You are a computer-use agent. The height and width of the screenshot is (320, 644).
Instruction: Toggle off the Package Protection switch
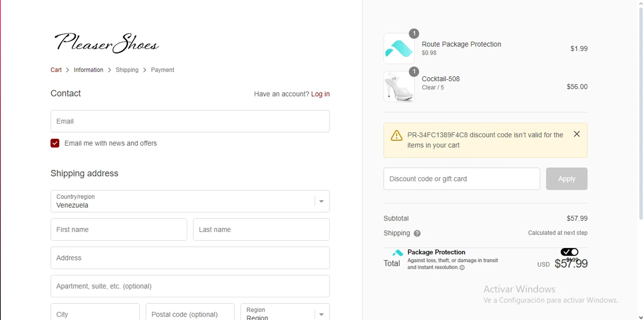(569, 252)
